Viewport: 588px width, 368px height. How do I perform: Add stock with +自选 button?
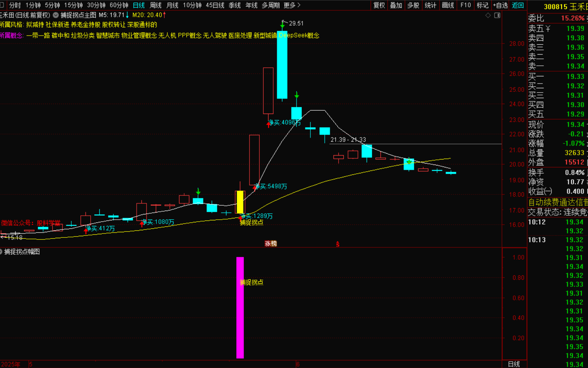click(x=500, y=5)
